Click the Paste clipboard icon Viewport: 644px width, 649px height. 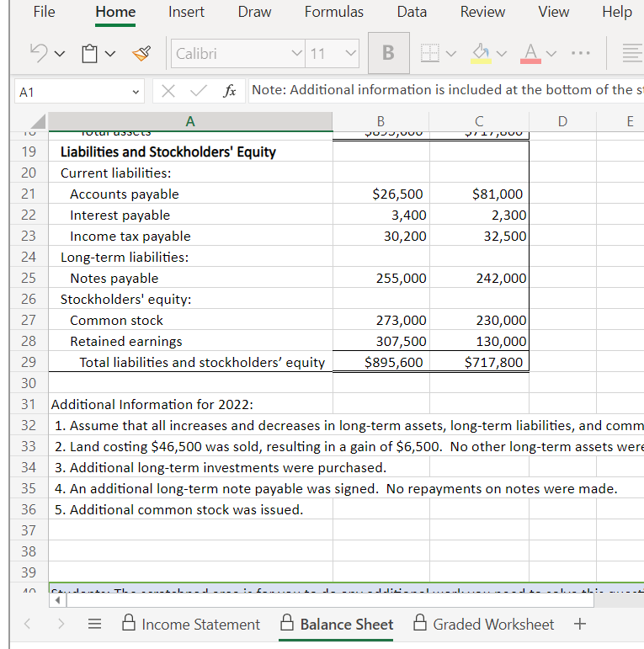click(x=89, y=53)
